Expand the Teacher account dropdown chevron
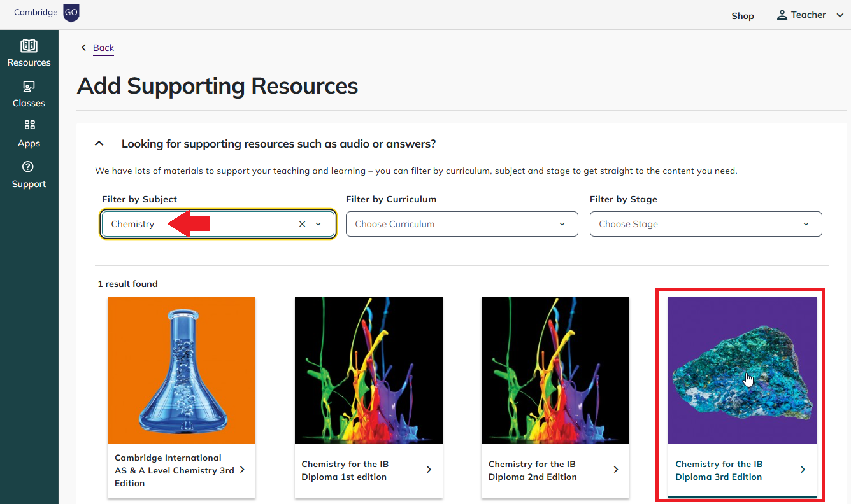 tap(840, 15)
